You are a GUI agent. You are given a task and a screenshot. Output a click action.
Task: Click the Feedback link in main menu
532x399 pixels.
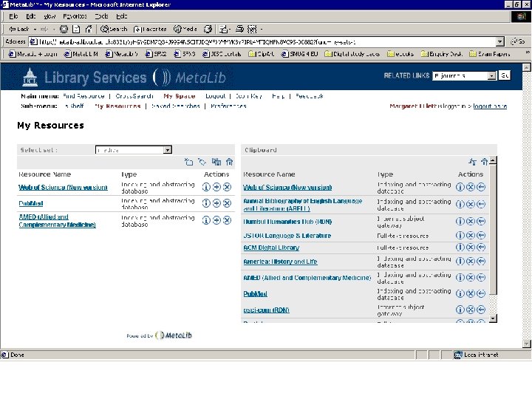tap(309, 96)
